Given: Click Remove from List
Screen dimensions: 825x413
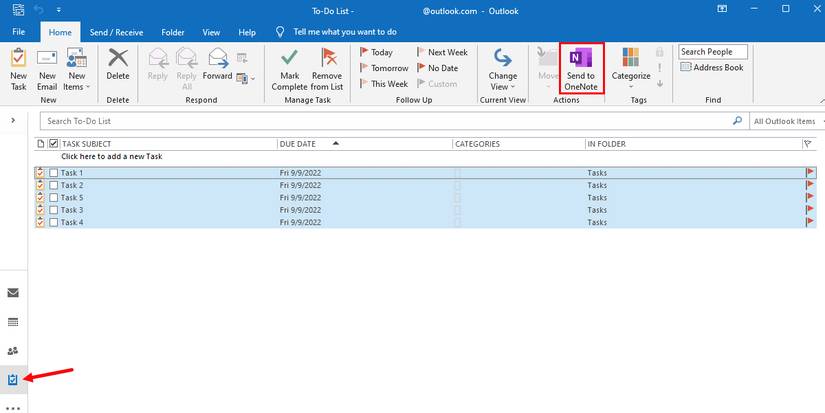Looking at the screenshot, I should [327, 69].
